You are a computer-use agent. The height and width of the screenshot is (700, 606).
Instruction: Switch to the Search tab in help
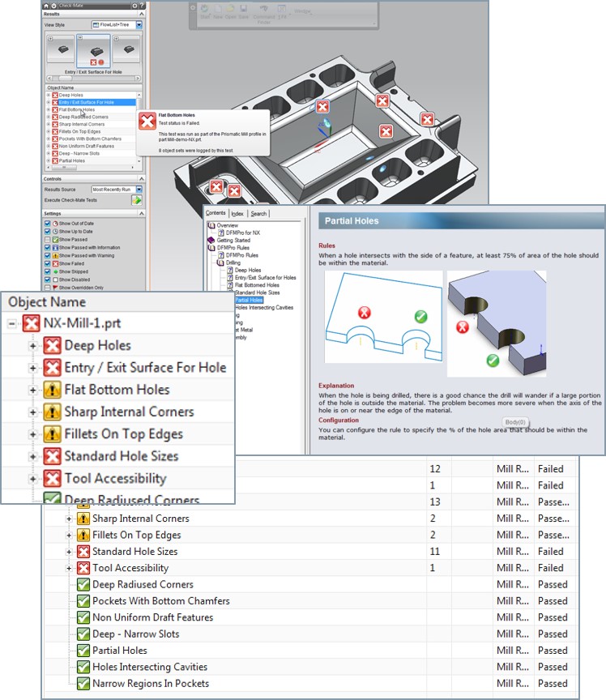pos(258,214)
